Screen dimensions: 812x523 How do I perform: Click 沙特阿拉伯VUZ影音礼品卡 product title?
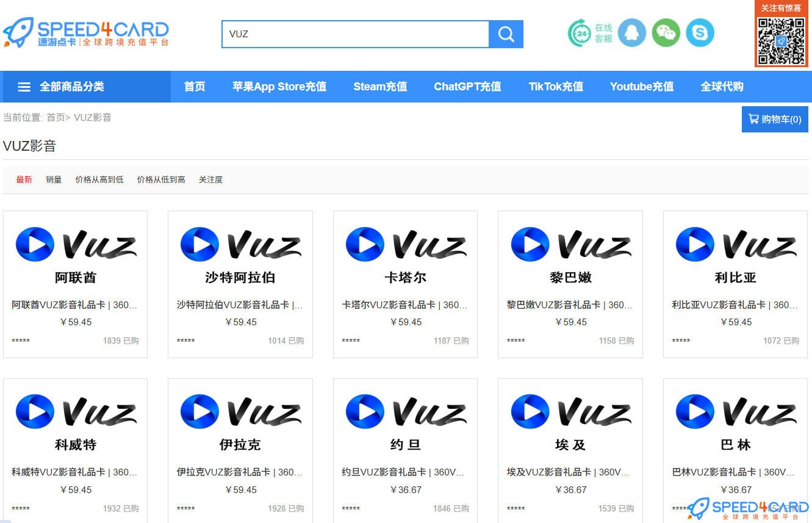pyautogui.click(x=240, y=305)
